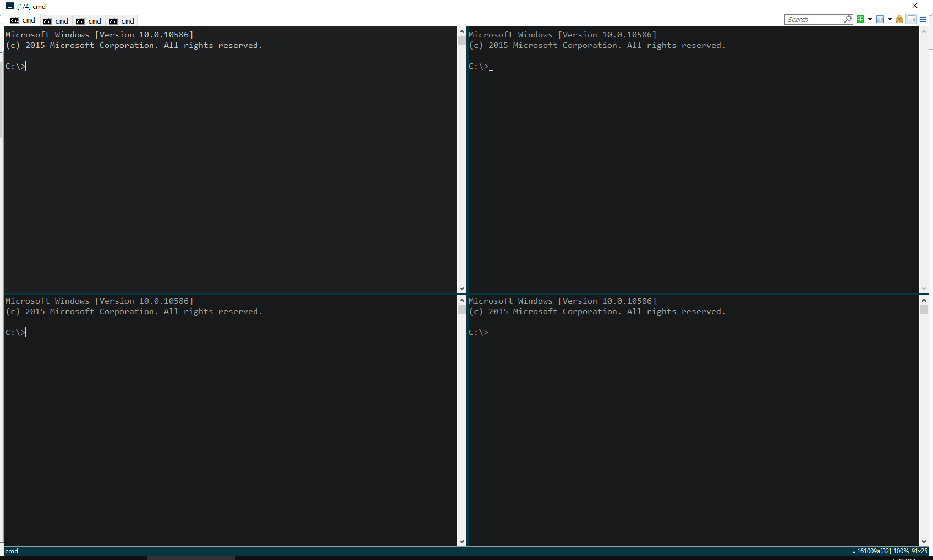Click the scroll down arrow of the bottom-right pane
This screenshot has width=933, height=560.
[x=924, y=542]
